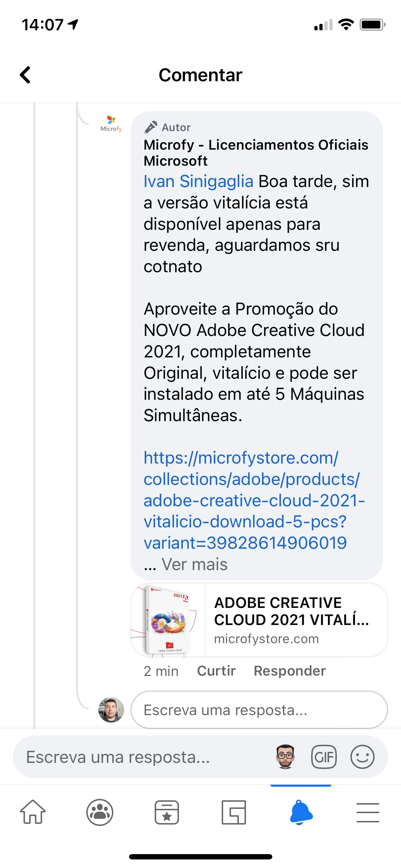Tap Curtir to like the comment
This screenshot has height=868, width=401.
point(216,671)
